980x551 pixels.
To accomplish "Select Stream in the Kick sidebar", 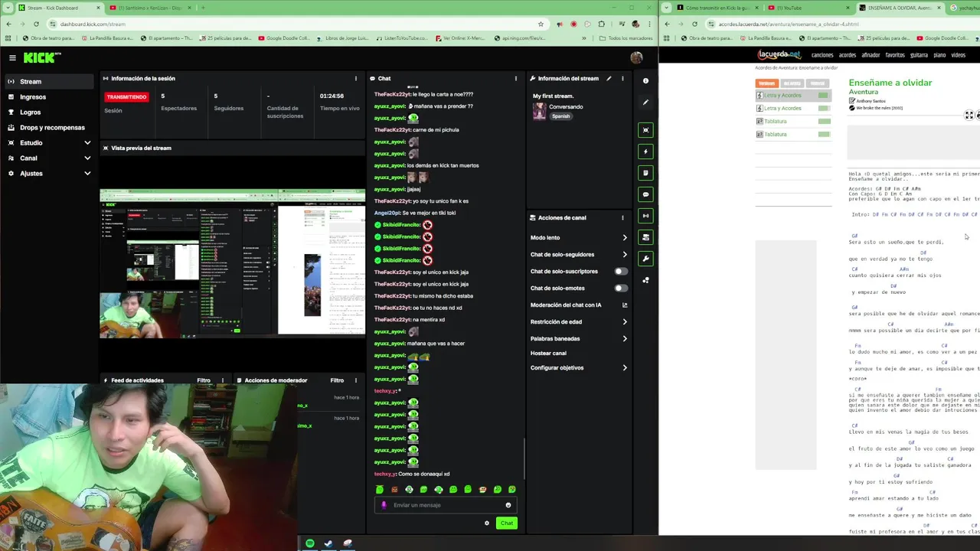I will tap(50, 81).
